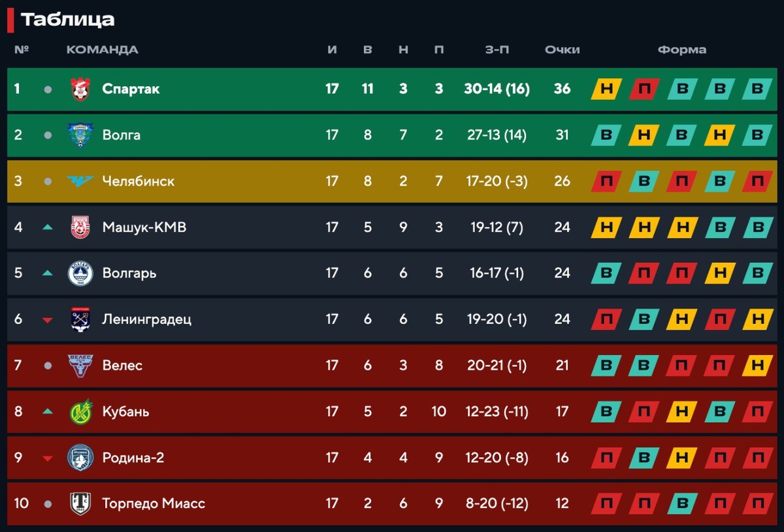Sort table by Очки column header
784x532 pixels.
click(x=562, y=50)
